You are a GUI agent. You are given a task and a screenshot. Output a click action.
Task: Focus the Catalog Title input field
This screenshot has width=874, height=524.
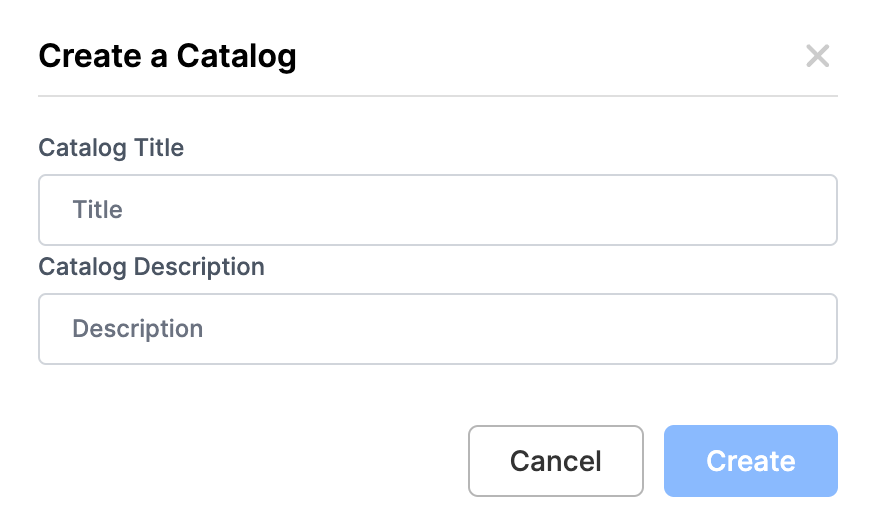coord(437,210)
